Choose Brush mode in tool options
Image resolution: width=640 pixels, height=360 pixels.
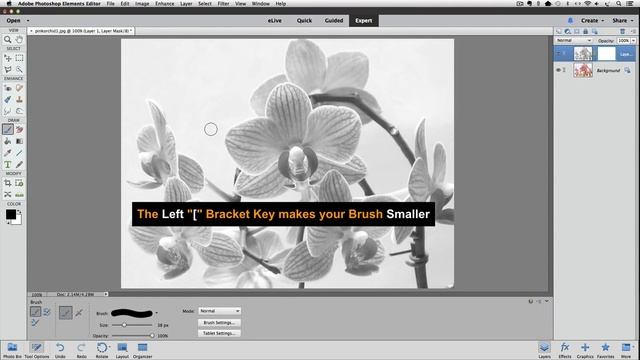[36, 312]
